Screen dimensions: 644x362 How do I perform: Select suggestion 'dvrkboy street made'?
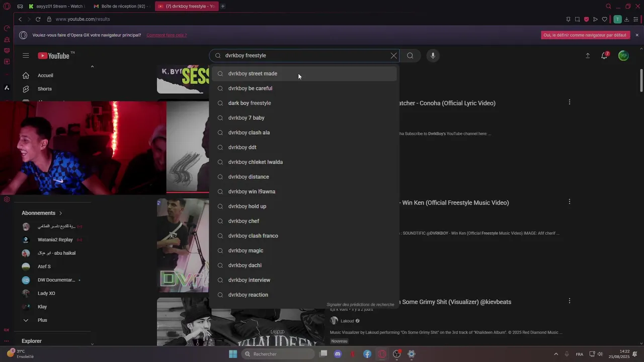tap(304, 73)
